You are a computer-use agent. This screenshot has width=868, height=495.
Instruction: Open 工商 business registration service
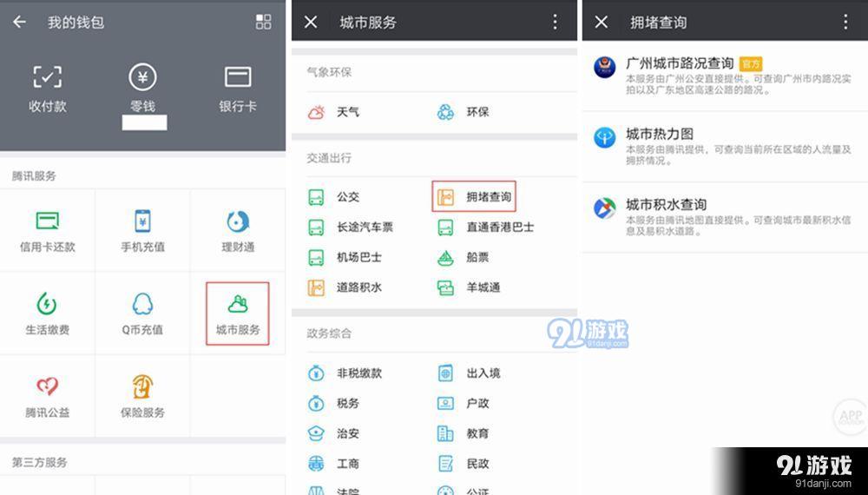[x=334, y=464]
